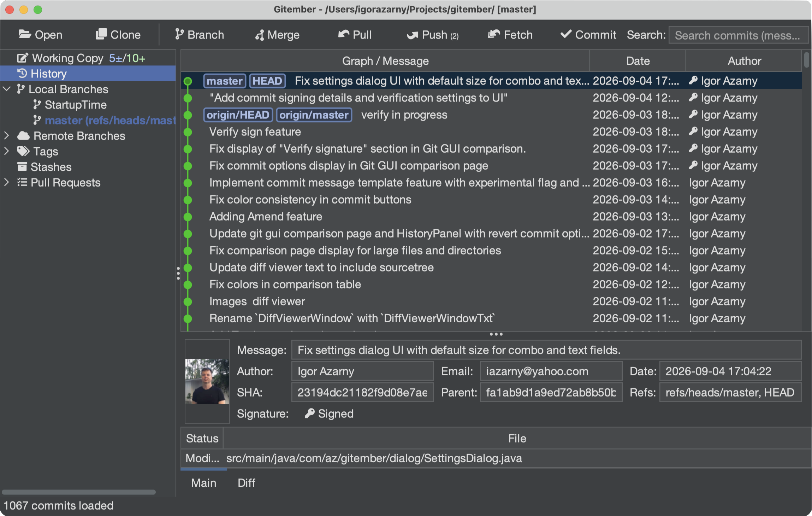
Task: Click the Local Branches branch icon
Action: click(x=21, y=89)
